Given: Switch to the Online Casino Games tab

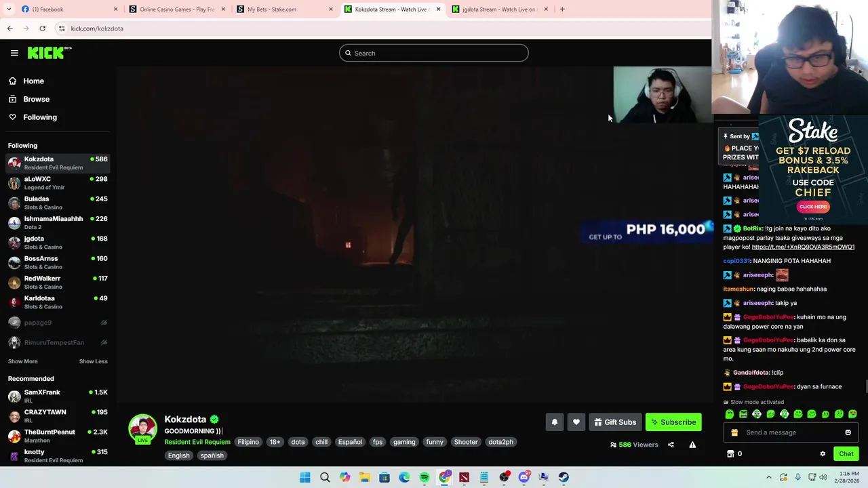Looking at the screenshot, I should 178,9.
